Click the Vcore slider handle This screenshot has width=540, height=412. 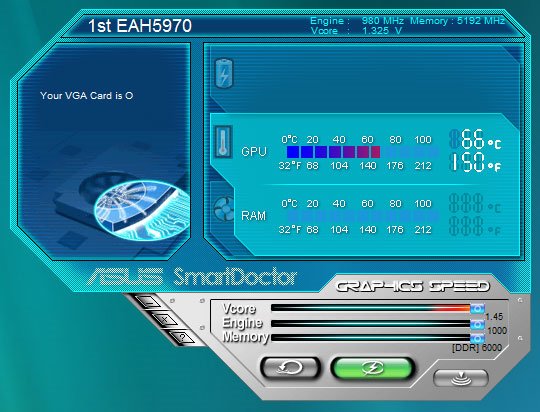pos(477,308)
